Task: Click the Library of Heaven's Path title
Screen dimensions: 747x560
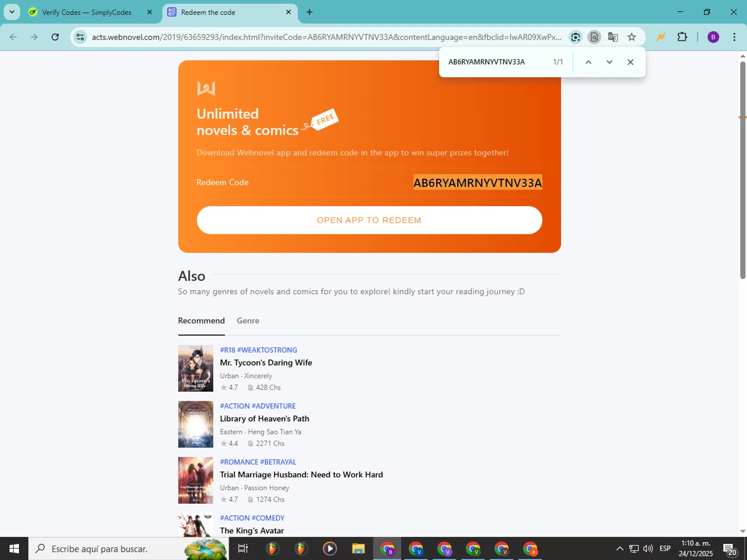Action: coord(264,419)
